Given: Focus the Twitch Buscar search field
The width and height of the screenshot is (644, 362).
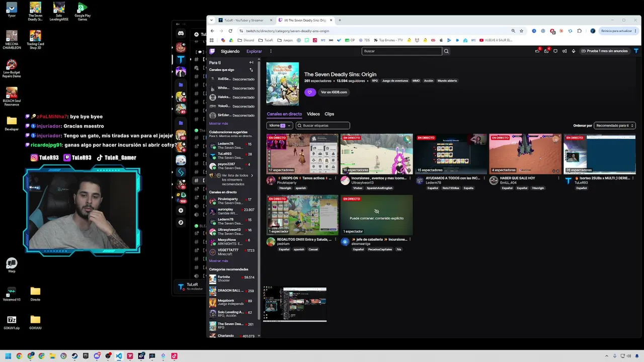Looking at the screenshot, I should click(401, 51).
